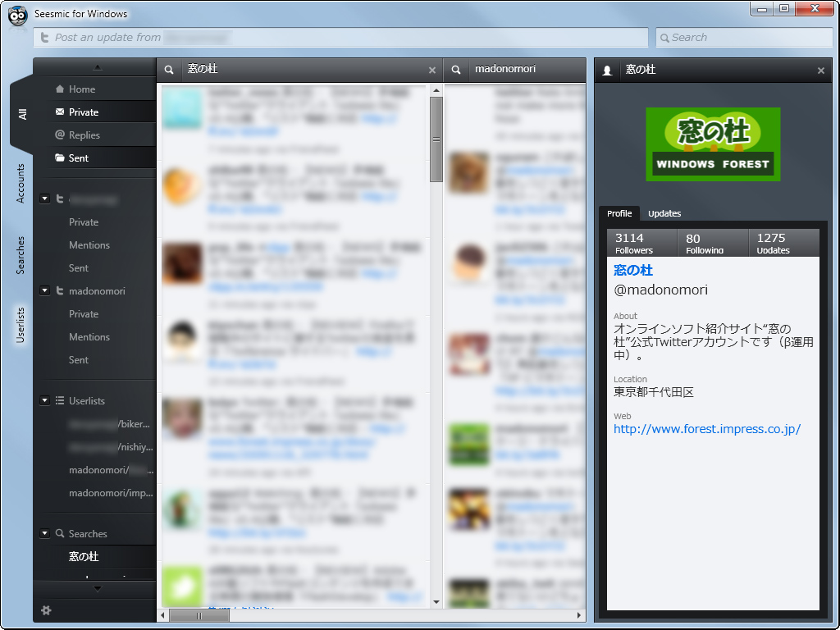Image resolution: width=840 pixels, height=630 pixels.
Task: Switch to the Updates tab
Action: point(664,213)
